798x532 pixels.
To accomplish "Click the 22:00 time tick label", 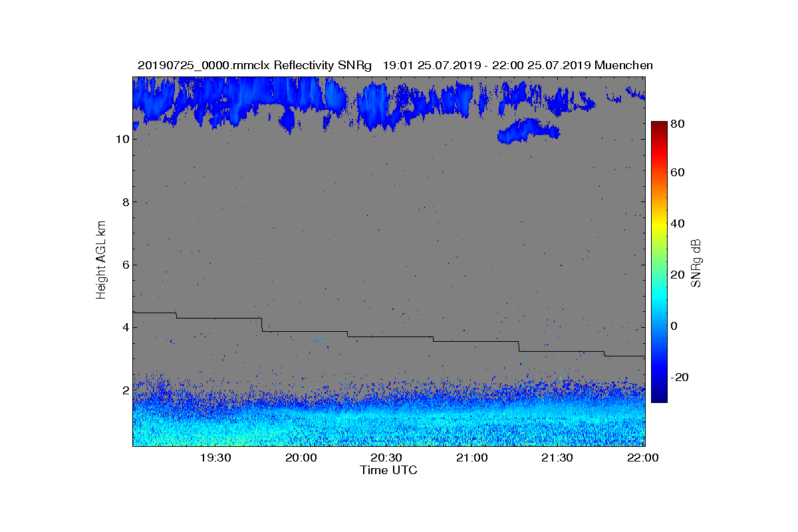I will pos(642,458).
